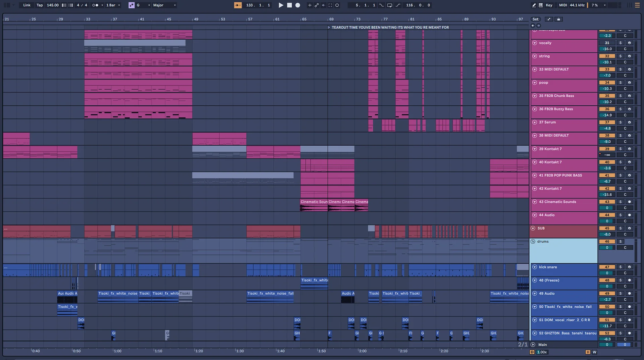This screenshot has height=360, width=644.
Task: Collapse the 37 Serum track arrow
Action: click(x=535, y=122)
